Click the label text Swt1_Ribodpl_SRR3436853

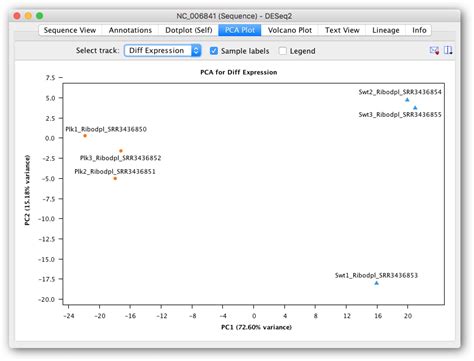point(376,275)
